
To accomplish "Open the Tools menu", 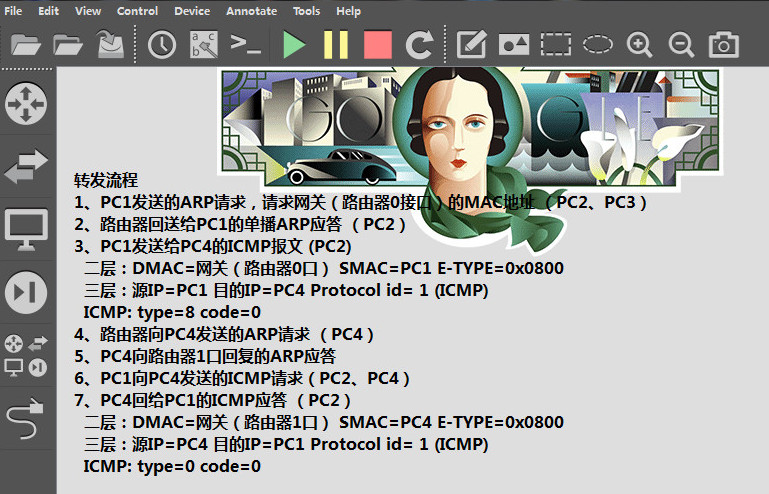I will [307, 11].
